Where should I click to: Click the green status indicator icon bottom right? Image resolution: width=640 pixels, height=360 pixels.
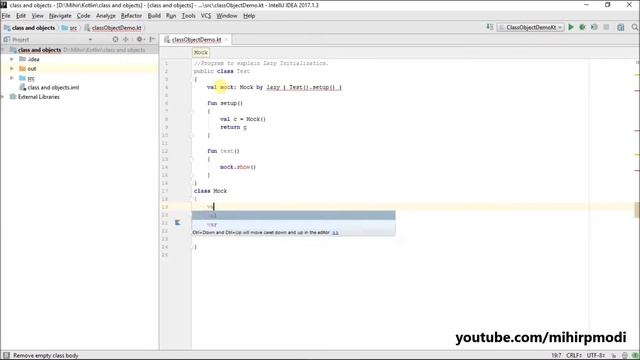[635, 356]
